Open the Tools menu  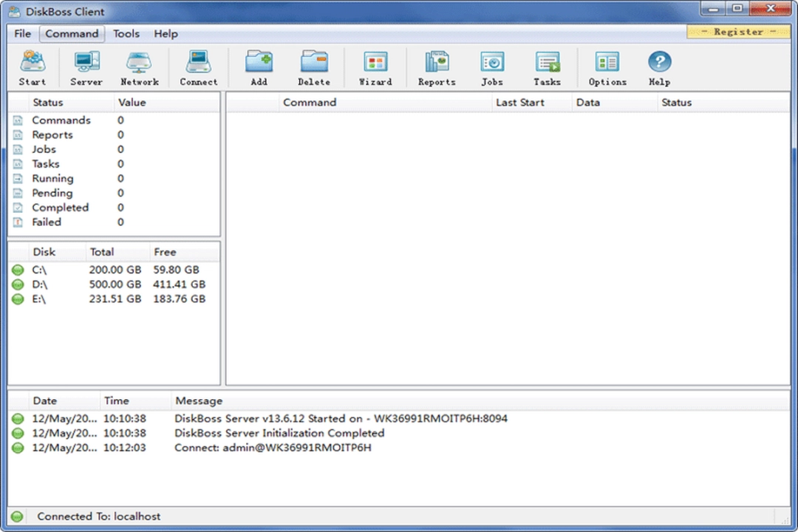126,33
